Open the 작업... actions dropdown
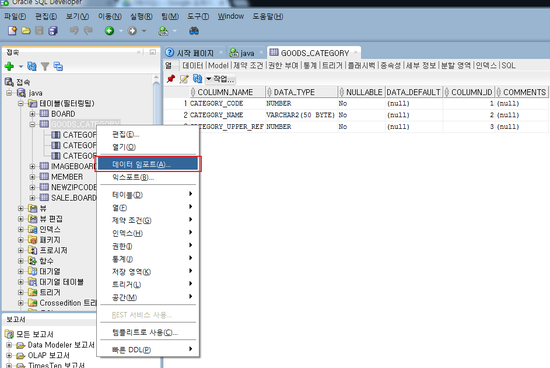550x368 pixels. tap(220, 79)
